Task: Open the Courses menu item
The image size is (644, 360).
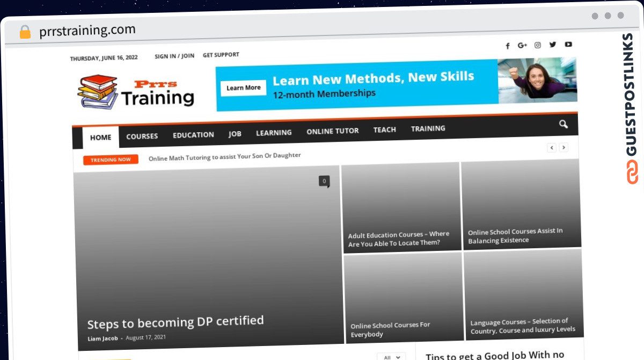Action: (142, 136)
